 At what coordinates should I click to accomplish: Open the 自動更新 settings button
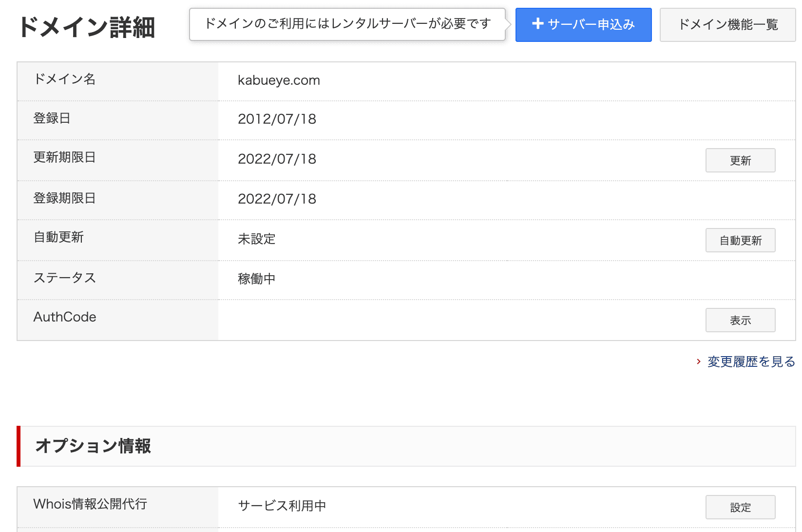tap(740, 240)
